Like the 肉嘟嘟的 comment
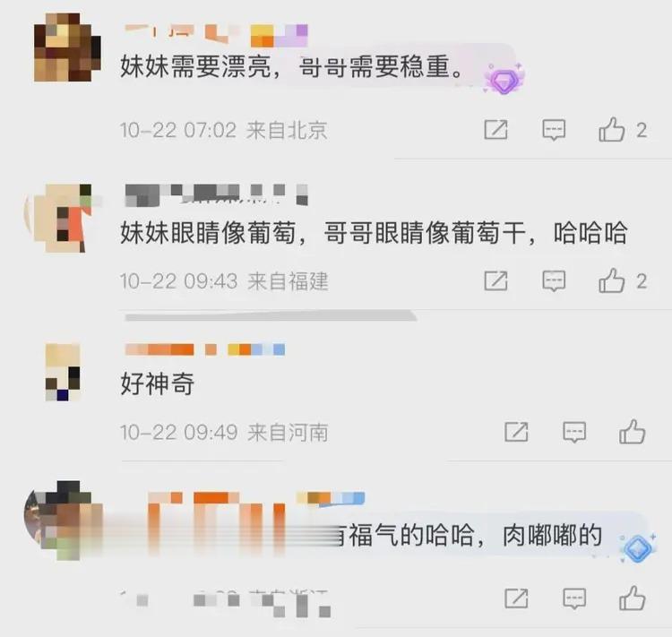 click(632, 598)
